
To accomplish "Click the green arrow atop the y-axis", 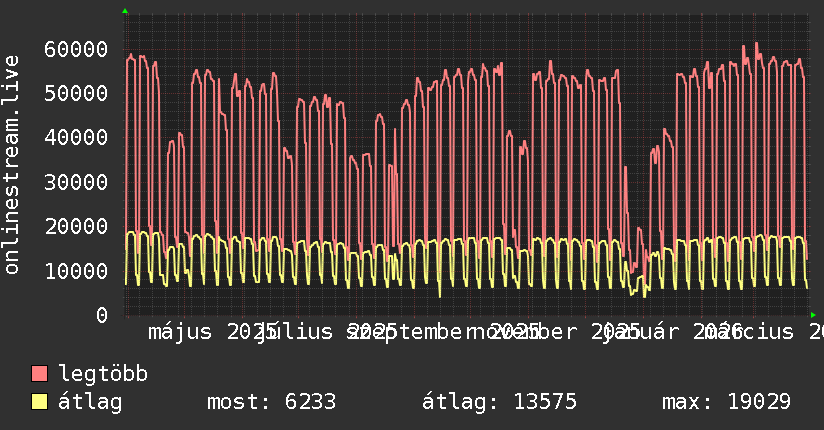I will 125,11.
